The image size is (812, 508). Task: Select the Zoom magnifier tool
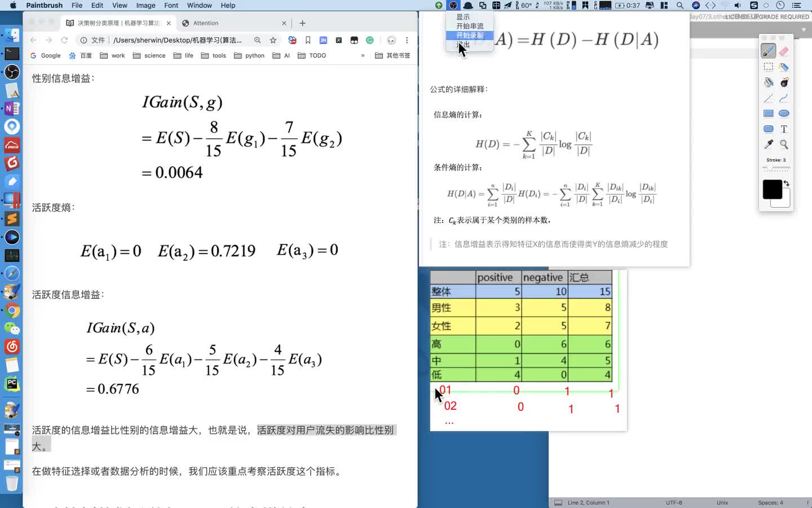[x=784, y=144]
